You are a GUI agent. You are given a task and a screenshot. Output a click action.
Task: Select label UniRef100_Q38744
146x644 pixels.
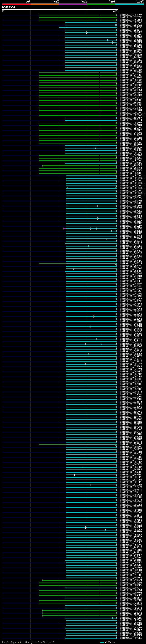[131, 48]
